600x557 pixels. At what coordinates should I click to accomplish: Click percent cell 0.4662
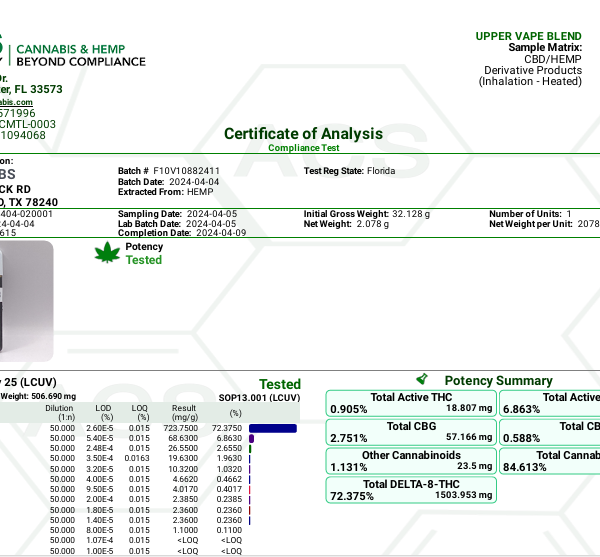[x=229, y=479]
